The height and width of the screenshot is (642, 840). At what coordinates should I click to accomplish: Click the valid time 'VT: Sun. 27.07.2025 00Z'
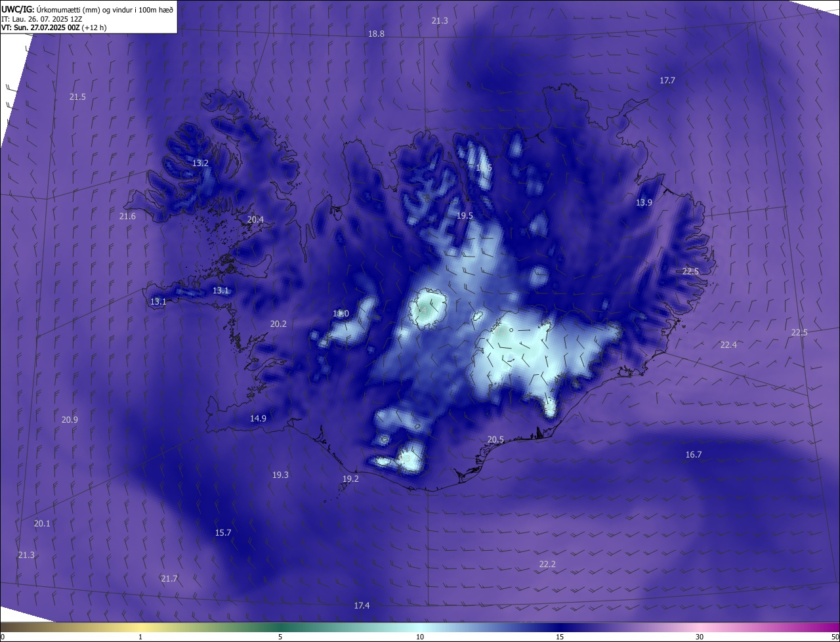tap(54, 28)
